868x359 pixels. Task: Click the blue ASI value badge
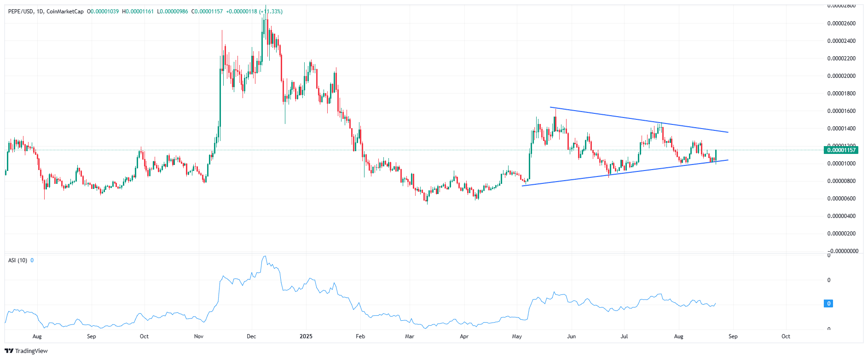tap(828, 304)
